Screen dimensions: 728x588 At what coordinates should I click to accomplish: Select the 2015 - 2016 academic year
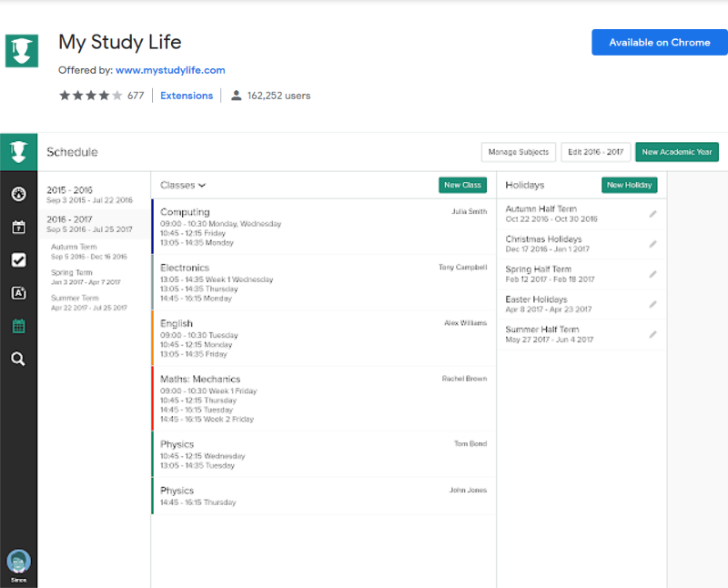point(89,194)
